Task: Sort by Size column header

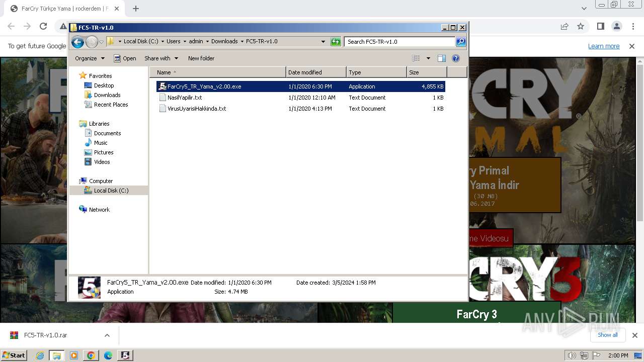Action: point(427,72)
